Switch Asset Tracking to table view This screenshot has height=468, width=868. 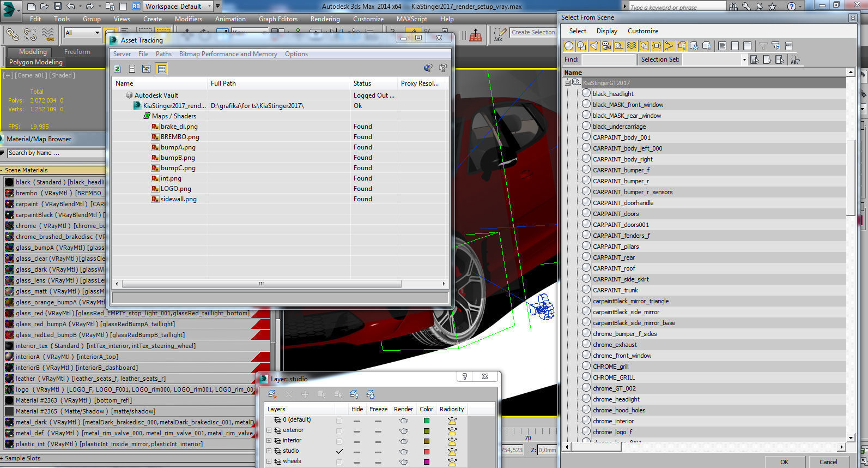[161, 69]
